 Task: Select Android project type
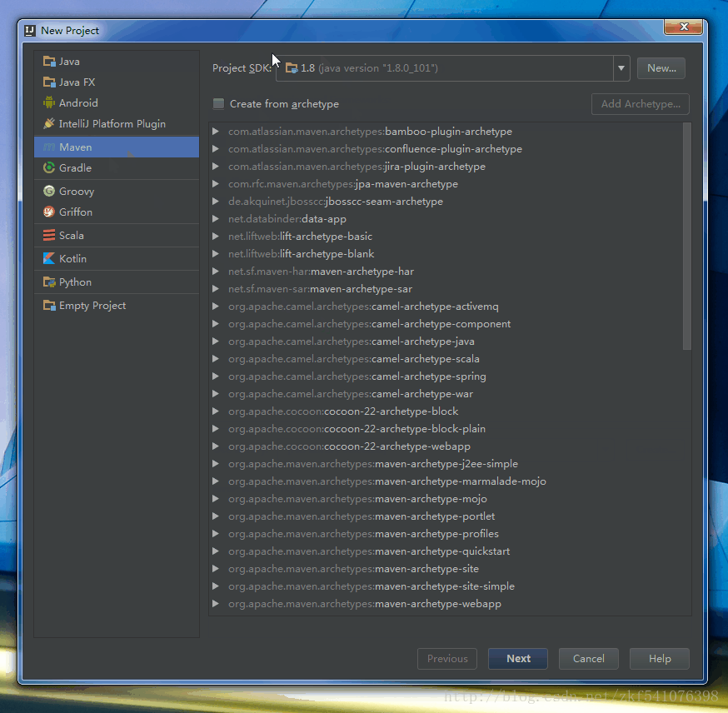tap(117, 102)
